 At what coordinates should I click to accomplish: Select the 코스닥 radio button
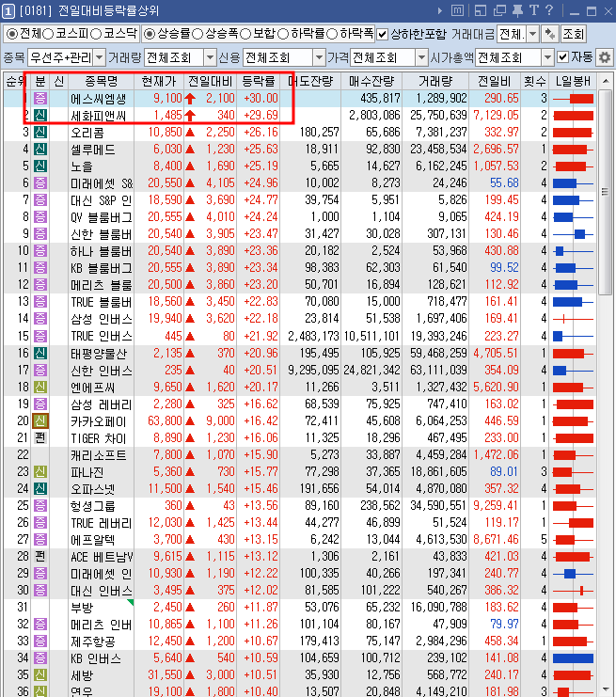click(96, 34)
